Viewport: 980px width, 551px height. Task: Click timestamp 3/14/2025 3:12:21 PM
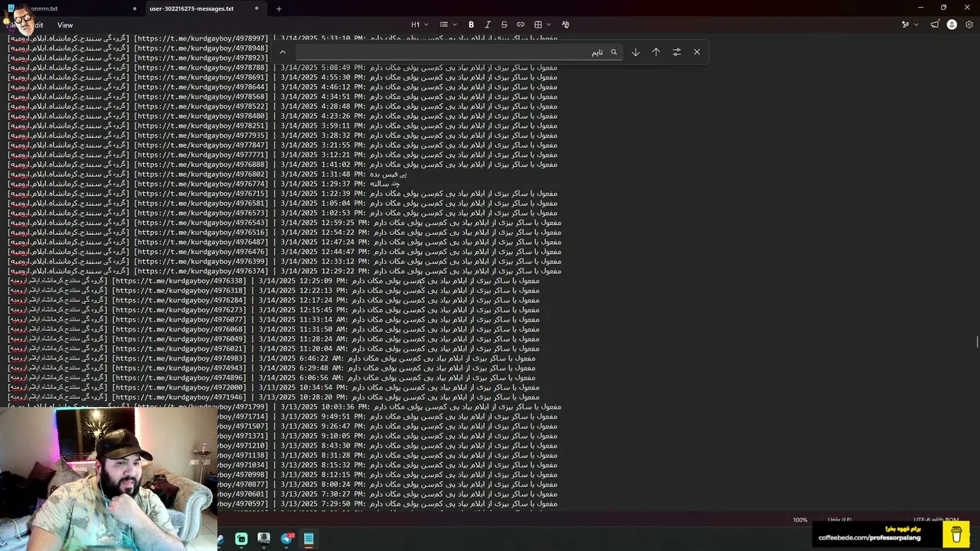tap(324, 155)
